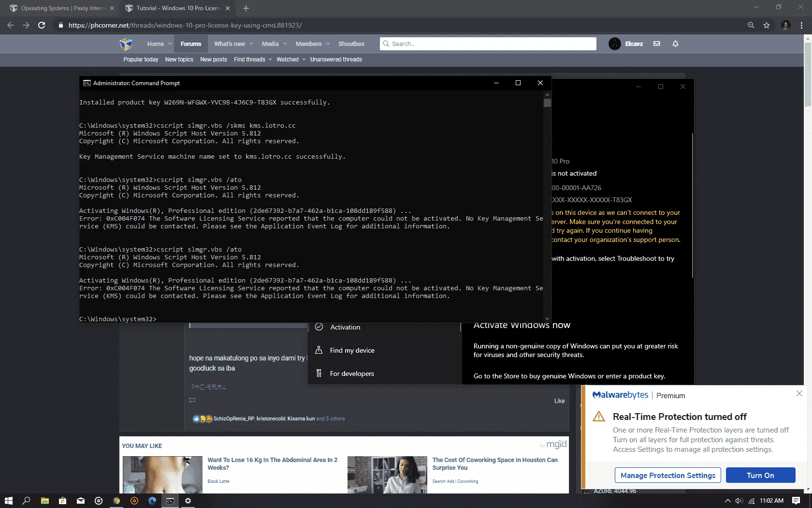Click the Command Prompt title bar icon

coord(87,83)
